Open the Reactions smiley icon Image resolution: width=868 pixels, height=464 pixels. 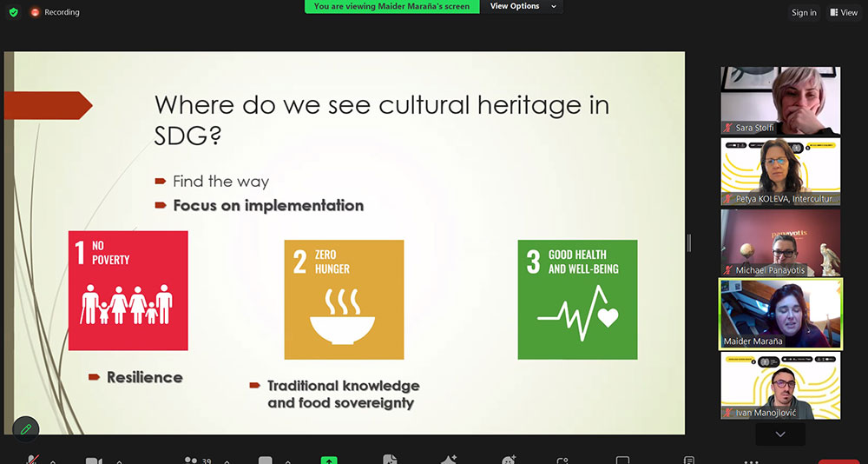point(509,460)
